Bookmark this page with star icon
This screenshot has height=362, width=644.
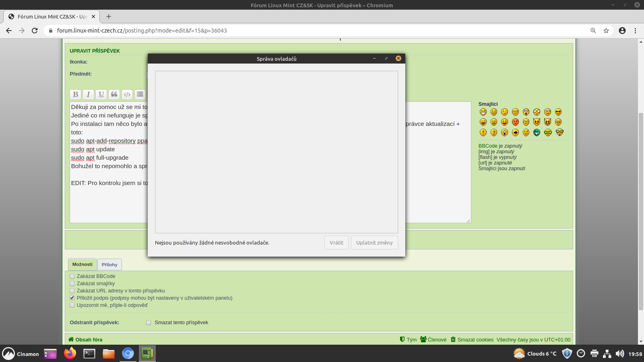(606, 31)
